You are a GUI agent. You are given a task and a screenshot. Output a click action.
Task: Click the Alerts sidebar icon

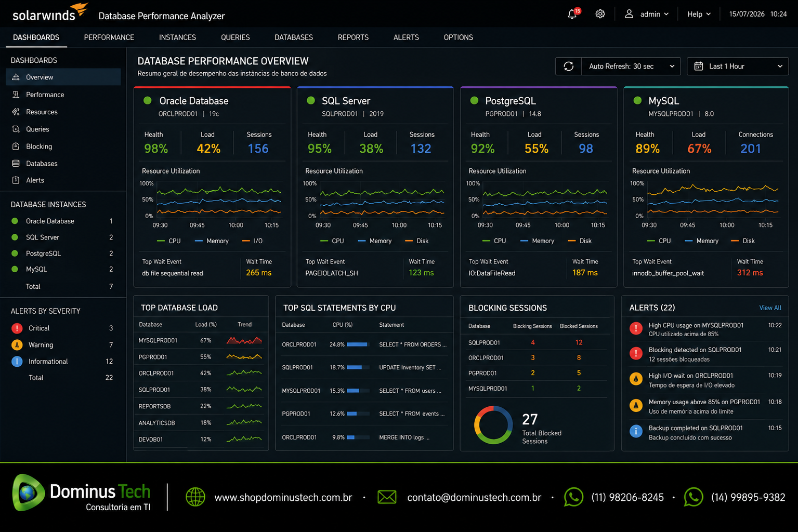[x=16, y=180]
